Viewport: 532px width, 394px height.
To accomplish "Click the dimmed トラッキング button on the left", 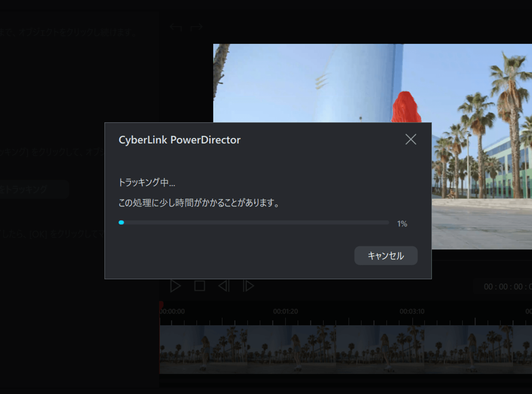I will 33,189.
